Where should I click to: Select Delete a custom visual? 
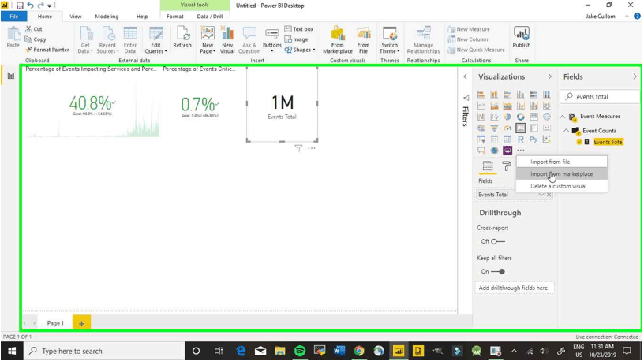coord(561,186)
